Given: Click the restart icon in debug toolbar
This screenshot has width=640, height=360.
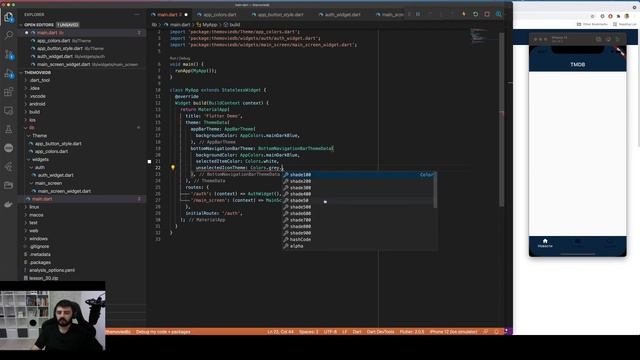Looking at the screenshot, I should (x=476, y=14).
